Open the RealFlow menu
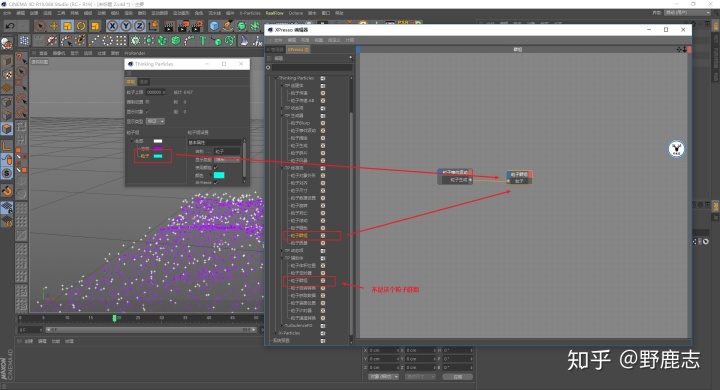 tap(275, 13)
